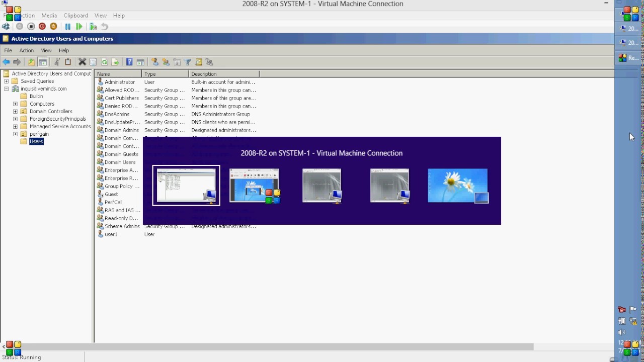
Task: Select the PerfCall user in the list
Action: pos(113,202)
